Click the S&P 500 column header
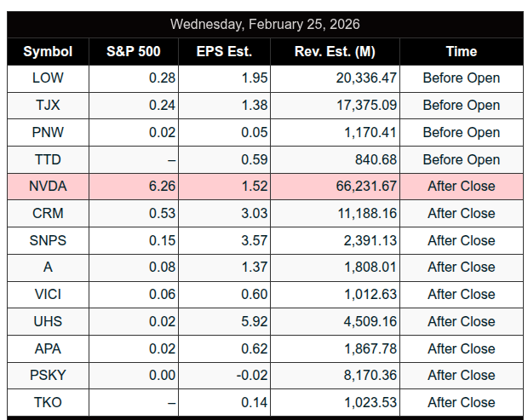Screen dimensions: 528x420 click(x=134, y=51)
